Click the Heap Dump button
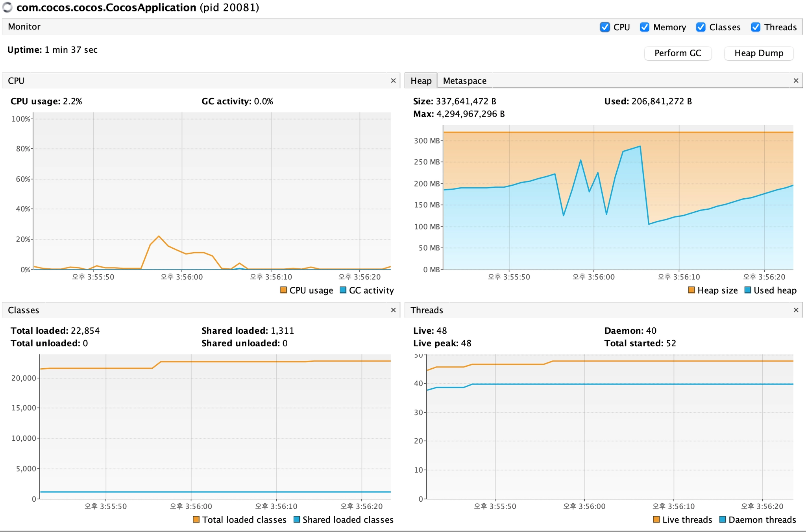Viewport: 806px width, 532px height. pyautogui.click(x=758, y=53)
